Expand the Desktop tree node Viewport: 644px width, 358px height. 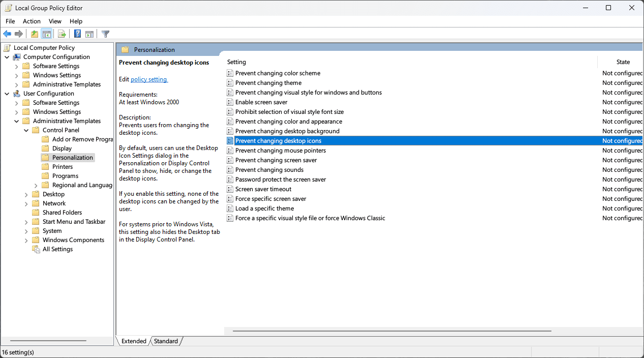pyautogui.click(x=26, y=194)
